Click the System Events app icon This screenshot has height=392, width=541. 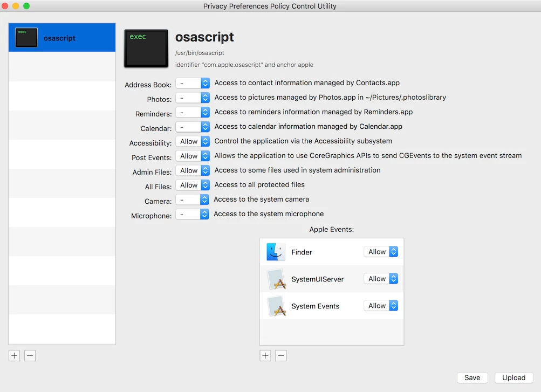[277, 306]
